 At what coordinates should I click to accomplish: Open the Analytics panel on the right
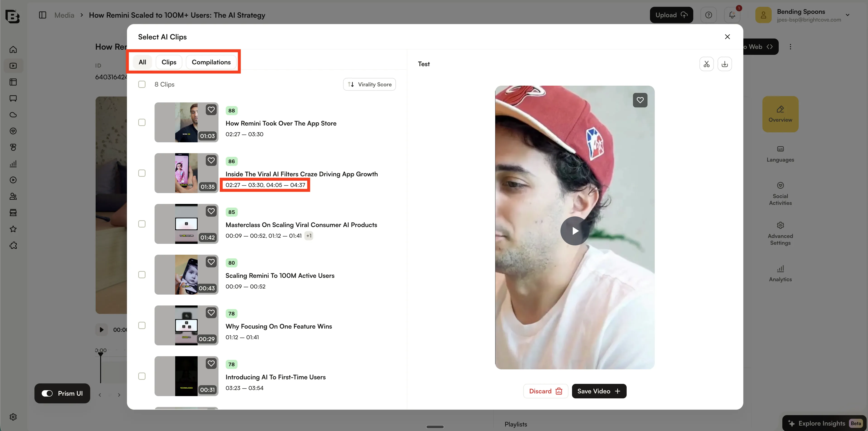click(x=780, y=274)
